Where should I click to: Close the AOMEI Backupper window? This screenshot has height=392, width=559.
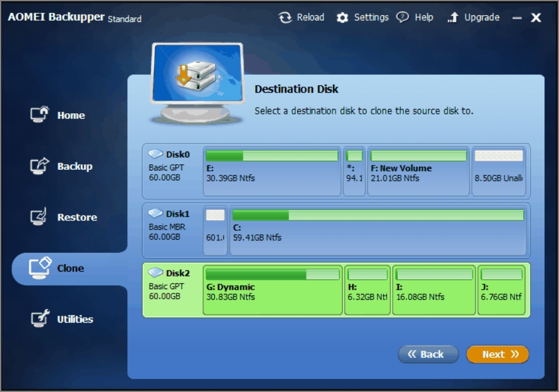coord(536,18)
